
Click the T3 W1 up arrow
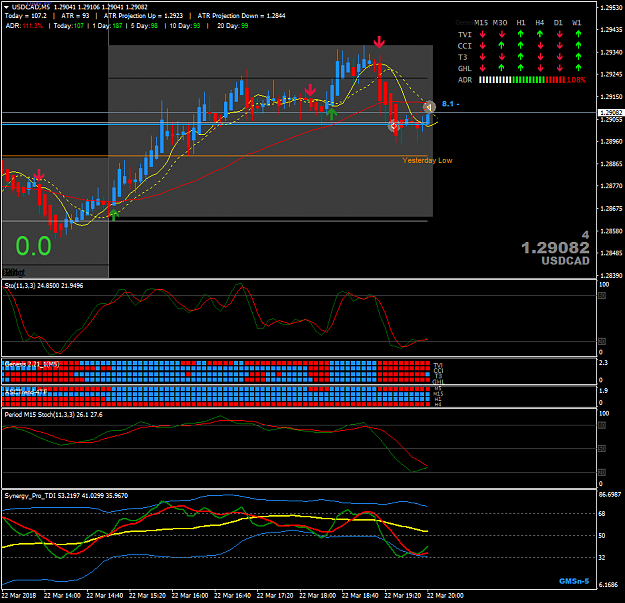(x=578, y=57)
